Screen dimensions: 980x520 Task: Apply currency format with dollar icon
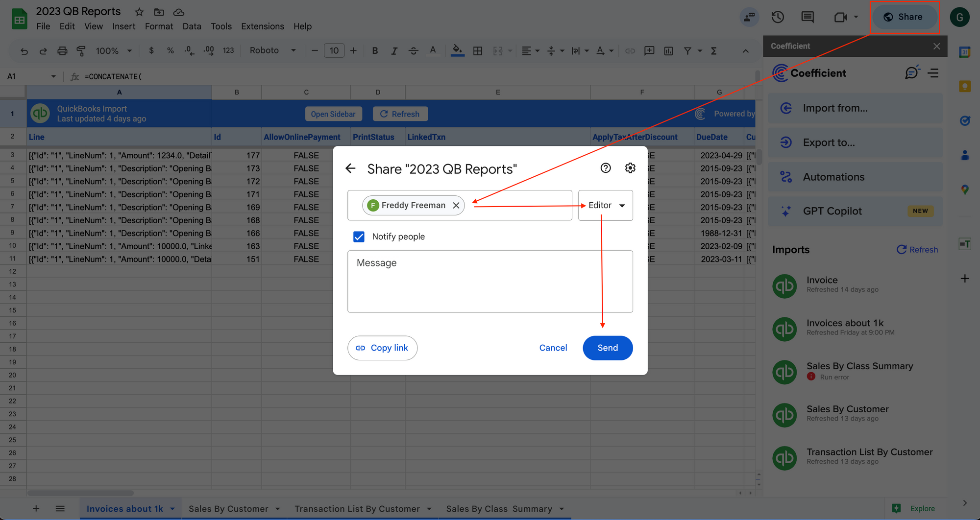point(151,50)
